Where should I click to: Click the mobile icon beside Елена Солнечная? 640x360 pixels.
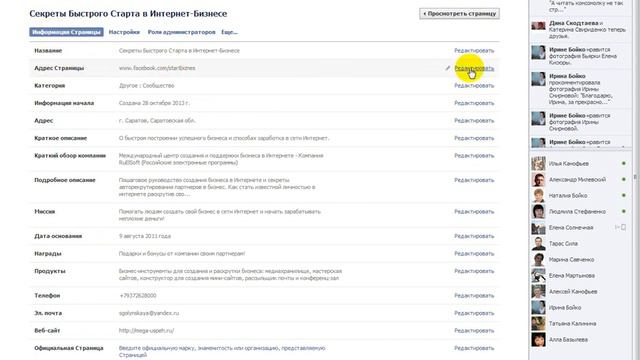pyautogui.click(x=623, y=227)
